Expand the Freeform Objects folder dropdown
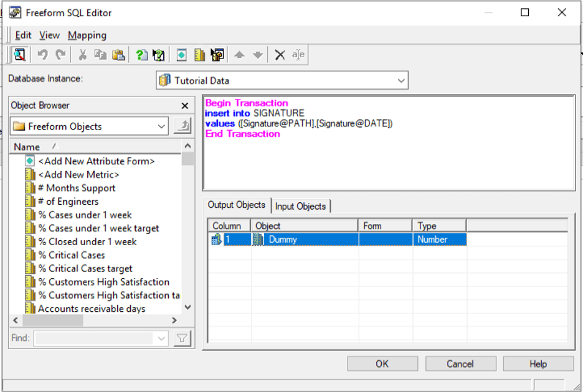Screen dimensions: 583x392 162,126
